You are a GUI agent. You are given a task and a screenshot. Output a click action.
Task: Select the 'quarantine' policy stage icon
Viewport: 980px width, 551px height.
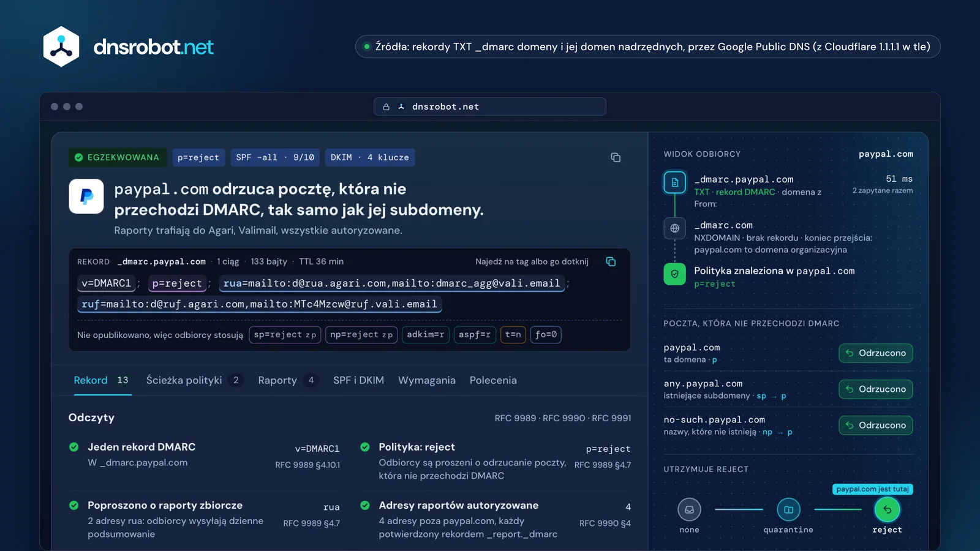pos(788,509)
